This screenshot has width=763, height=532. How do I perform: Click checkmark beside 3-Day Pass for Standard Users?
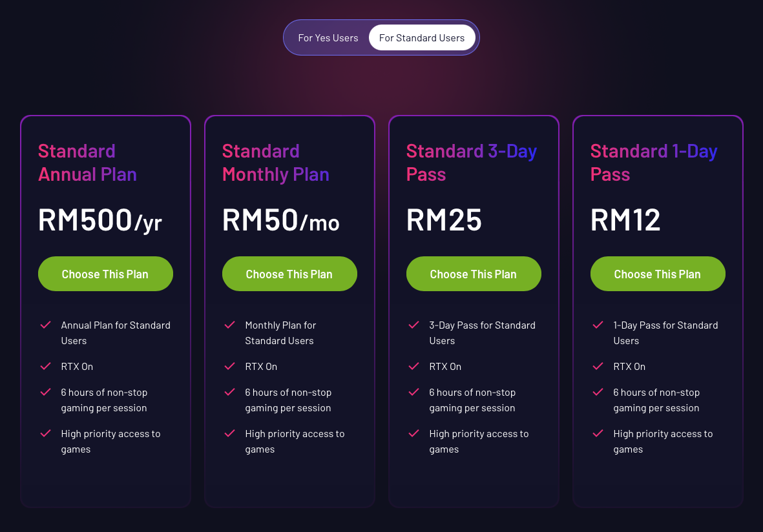[x=413, y=325]
